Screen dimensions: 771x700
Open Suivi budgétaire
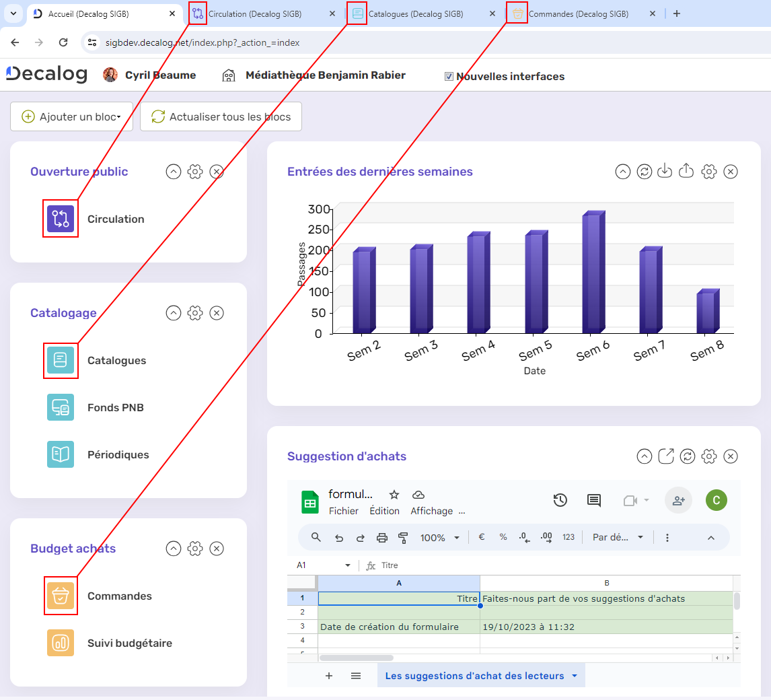pyautogui.click(x=61, y=643)
